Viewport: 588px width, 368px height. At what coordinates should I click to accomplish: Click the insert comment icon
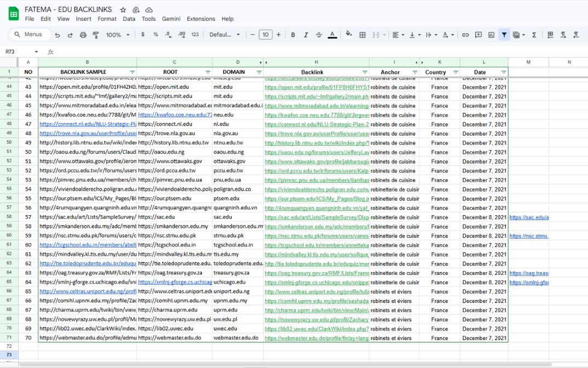coord(479,35)
